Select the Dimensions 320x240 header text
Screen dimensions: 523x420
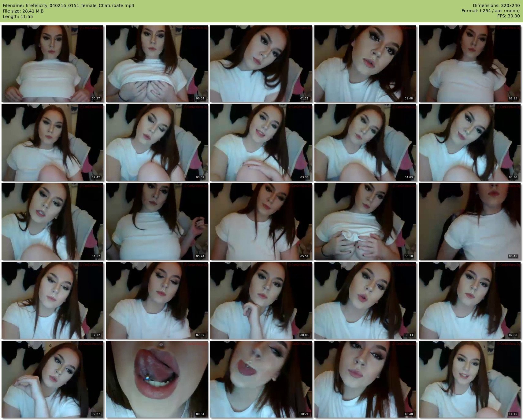(496, 6)
